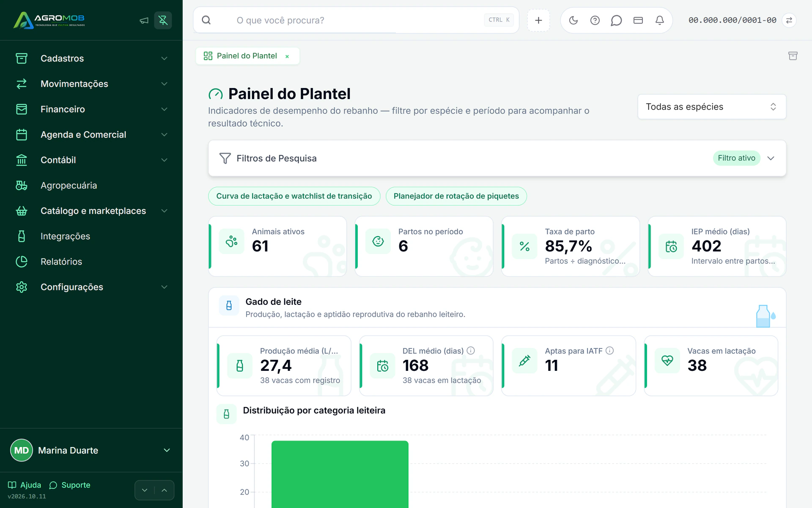Expand the Movimentações menu
This screenshot has width=812, height=508.
(x=91, y=84)
